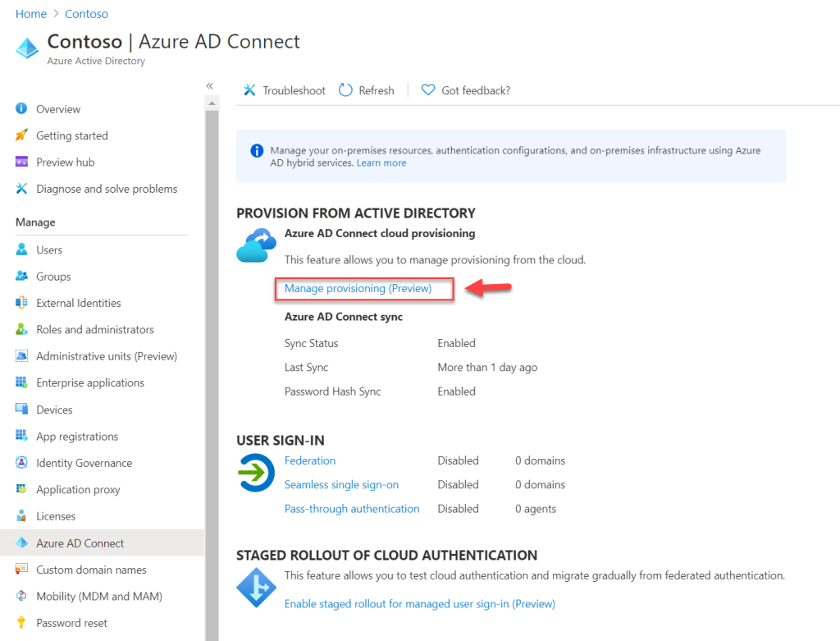Click the Troubleshoot wrench icon
The height and width of the screenshot is (641, 840).
(249, 90)
